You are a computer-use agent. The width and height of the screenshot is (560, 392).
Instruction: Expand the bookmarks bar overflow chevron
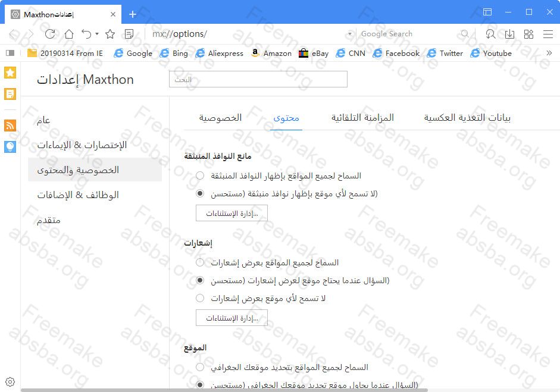[549, 53]
